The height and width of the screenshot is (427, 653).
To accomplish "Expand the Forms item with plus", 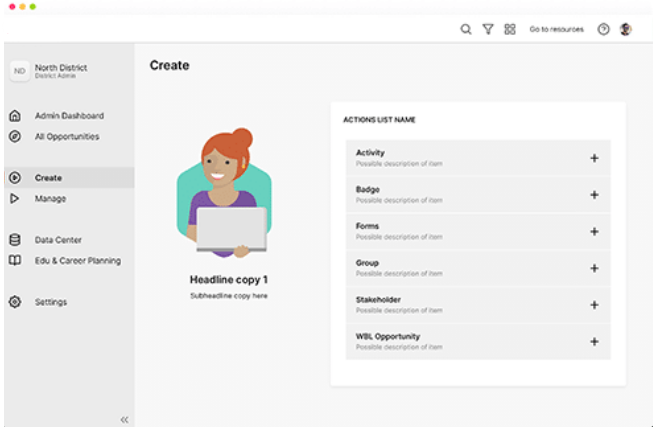I will click(594, 232).
